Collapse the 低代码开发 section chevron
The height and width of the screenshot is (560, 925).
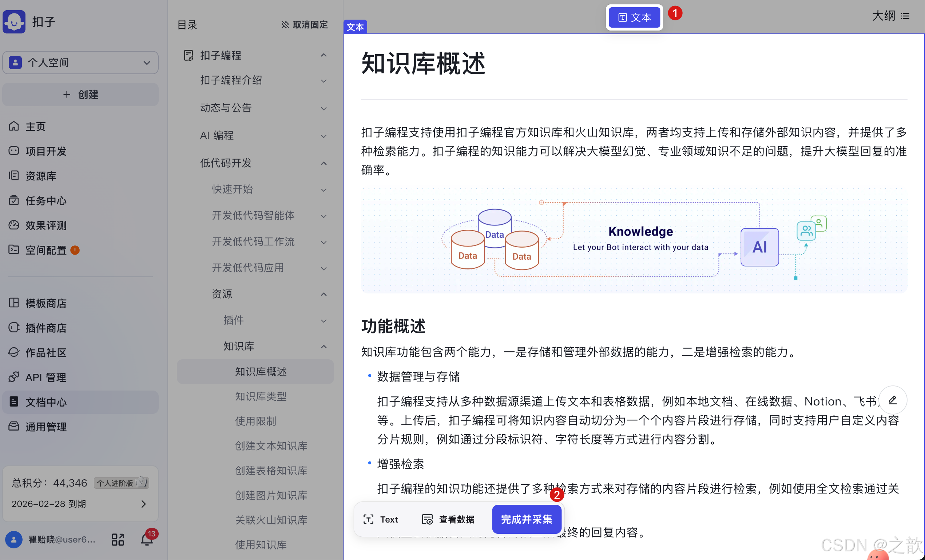point(323,163)
